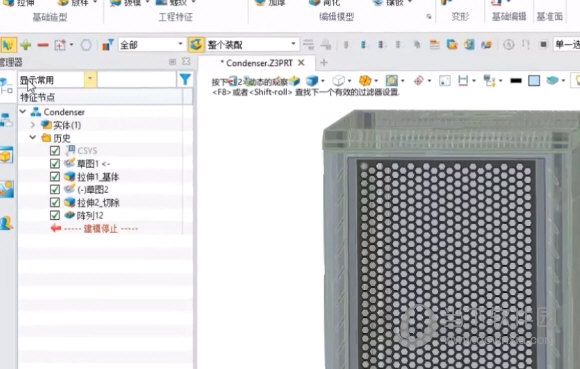Uncheck the (-)草图2 checkbox
Image resolution: width=580 pixels, height=369 pixels.
click(x=55, y=190)
